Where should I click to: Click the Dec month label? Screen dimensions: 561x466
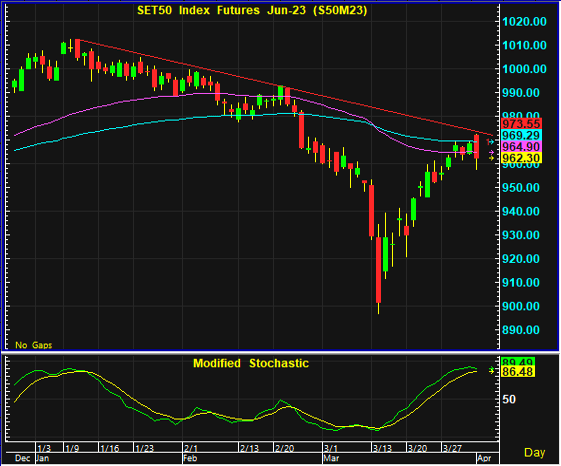click(x=23, y=458)
